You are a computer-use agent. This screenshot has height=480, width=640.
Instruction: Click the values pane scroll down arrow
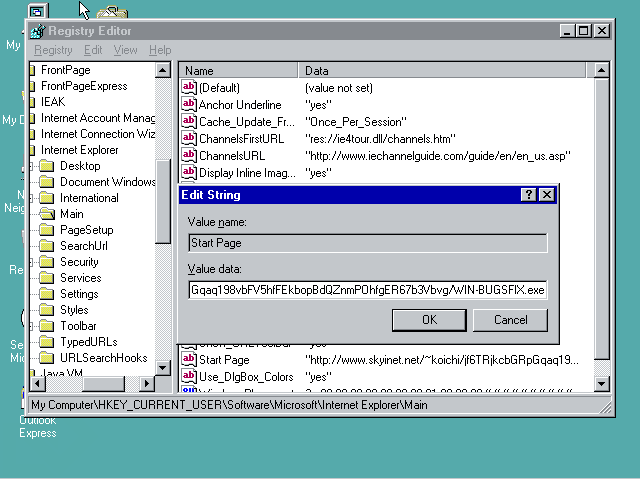click(601, 383)
